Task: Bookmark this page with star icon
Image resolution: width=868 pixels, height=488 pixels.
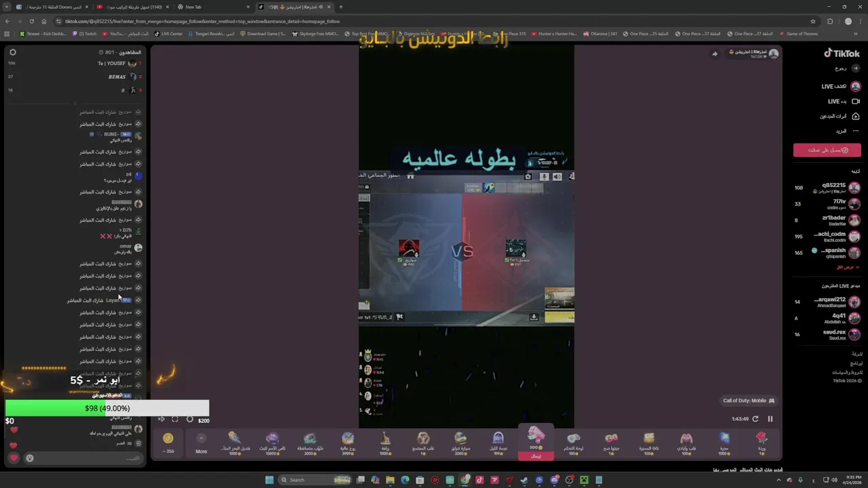Action: [813, 21]
